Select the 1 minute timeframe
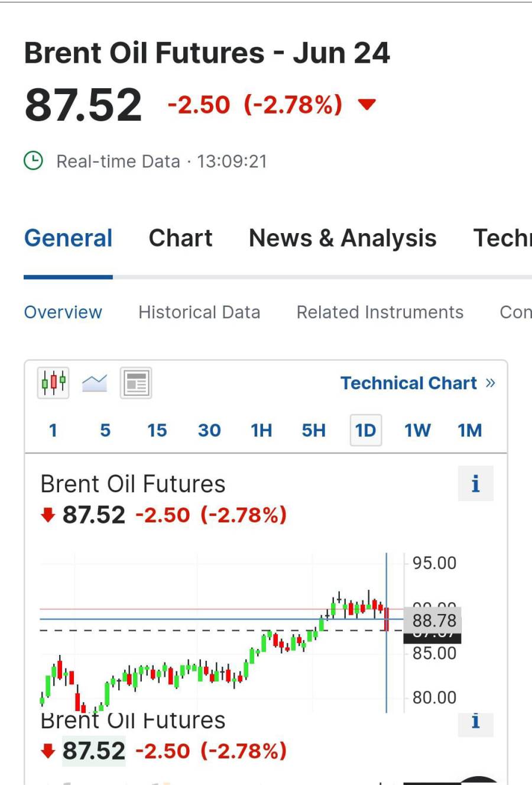This screenshot has height=785, width=532. [53, 430]
